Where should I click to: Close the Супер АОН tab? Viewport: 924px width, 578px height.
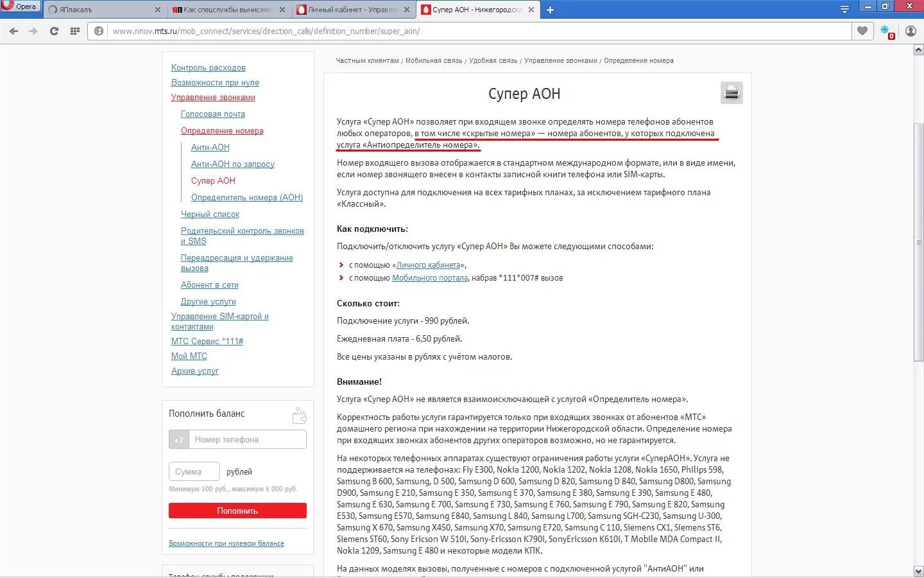531,10
